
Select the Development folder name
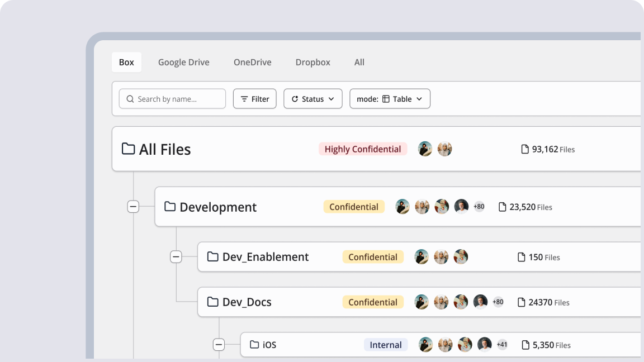(x=218, y=207)
